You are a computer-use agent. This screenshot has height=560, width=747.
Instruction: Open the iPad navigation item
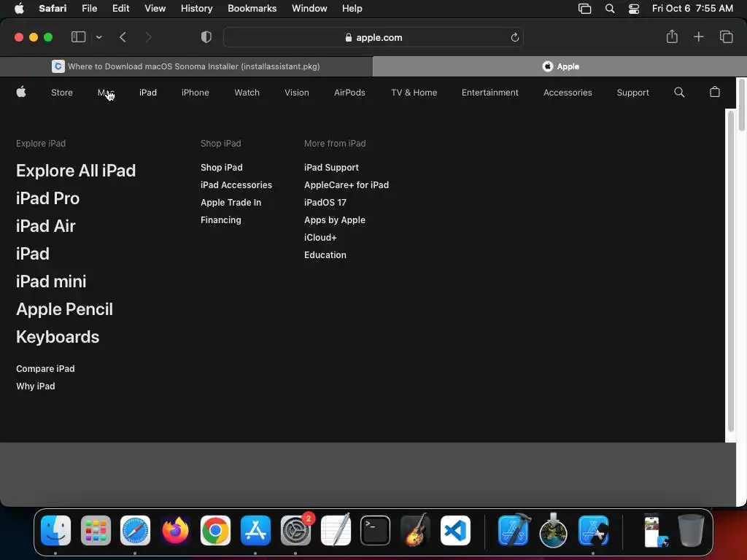click(x=147, y=93)
